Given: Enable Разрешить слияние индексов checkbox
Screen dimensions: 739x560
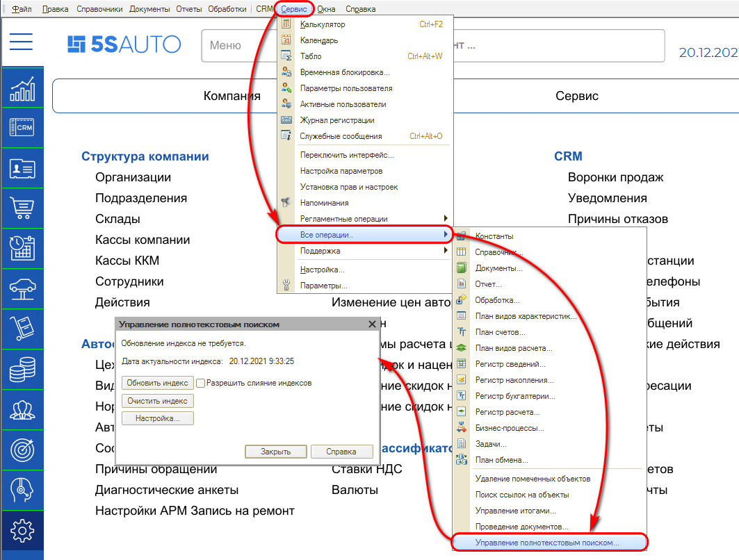Looking at the screenshot, I should (x=200, y=383).
